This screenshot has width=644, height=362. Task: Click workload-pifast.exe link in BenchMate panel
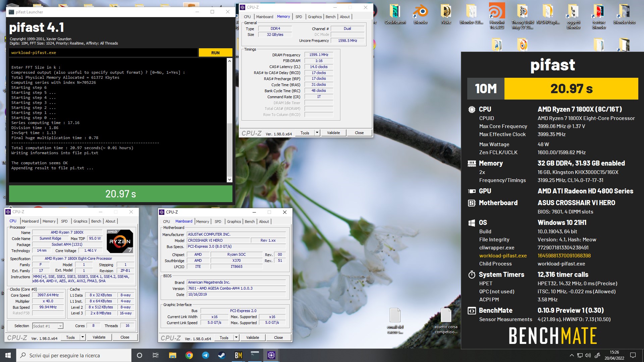click(503, 255)
